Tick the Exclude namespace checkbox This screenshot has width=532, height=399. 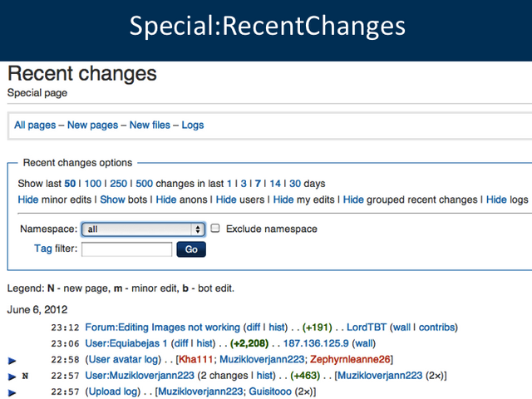[215, 228]
